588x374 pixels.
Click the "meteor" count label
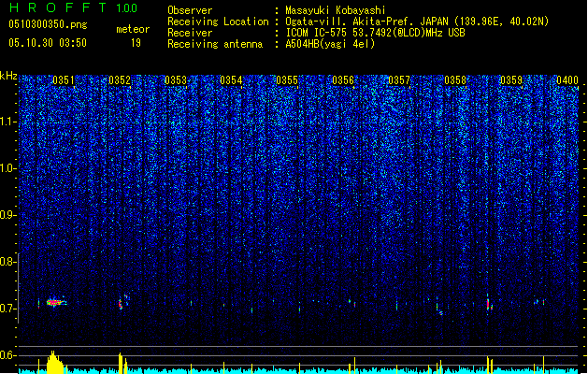click(x=133, y=29)
